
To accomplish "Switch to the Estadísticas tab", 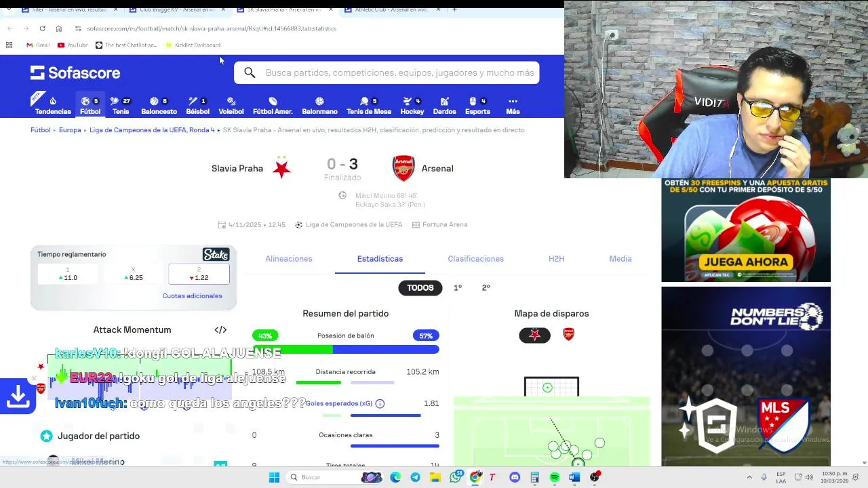I will click(380, 259).
